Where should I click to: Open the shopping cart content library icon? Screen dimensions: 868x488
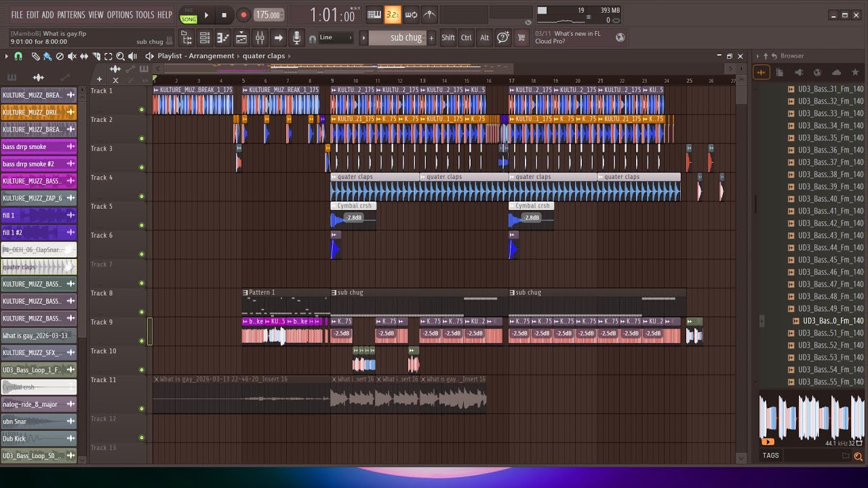point(521,38)
